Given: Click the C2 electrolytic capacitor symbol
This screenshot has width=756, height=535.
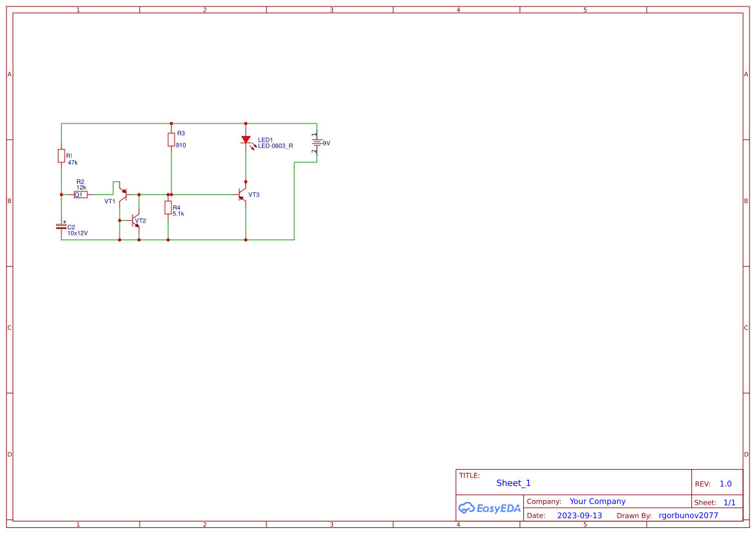Looking at the screenshot, I should (x=61, y=226).
